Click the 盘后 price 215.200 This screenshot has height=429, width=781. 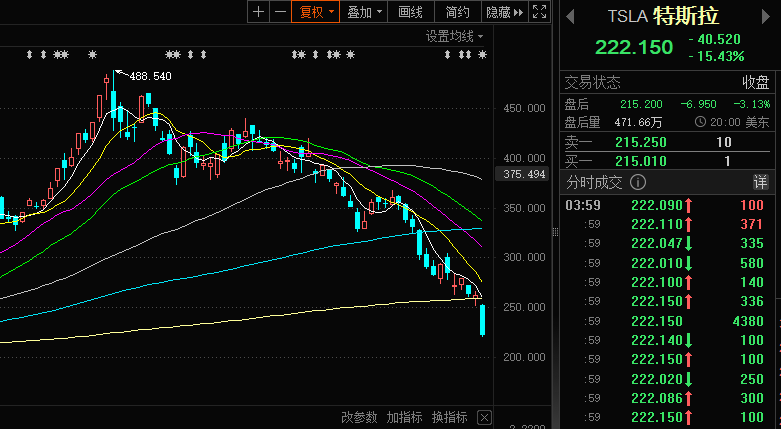click(641, 104)
